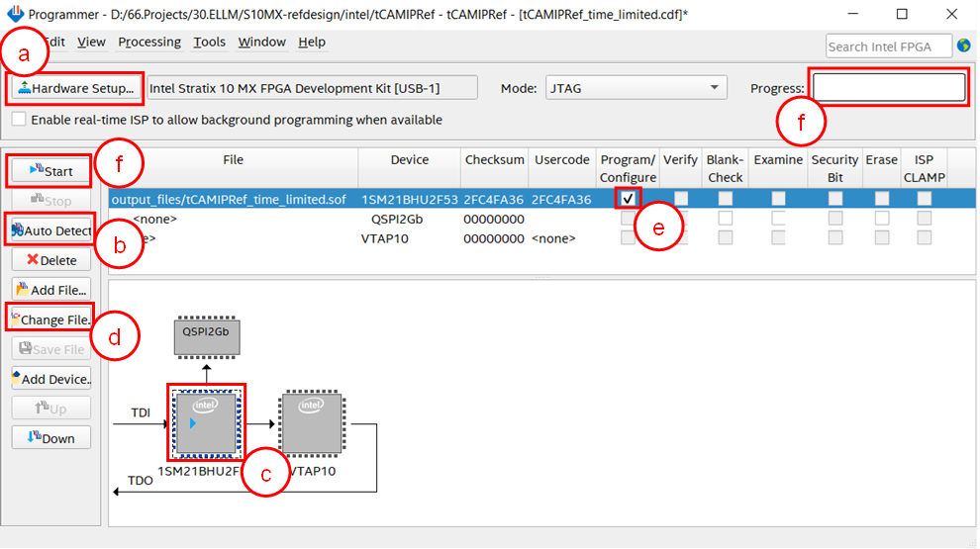Select the VTAP10 chip in diagram
This screenshot has width=980, height=549.
click(x=311, y=422)
